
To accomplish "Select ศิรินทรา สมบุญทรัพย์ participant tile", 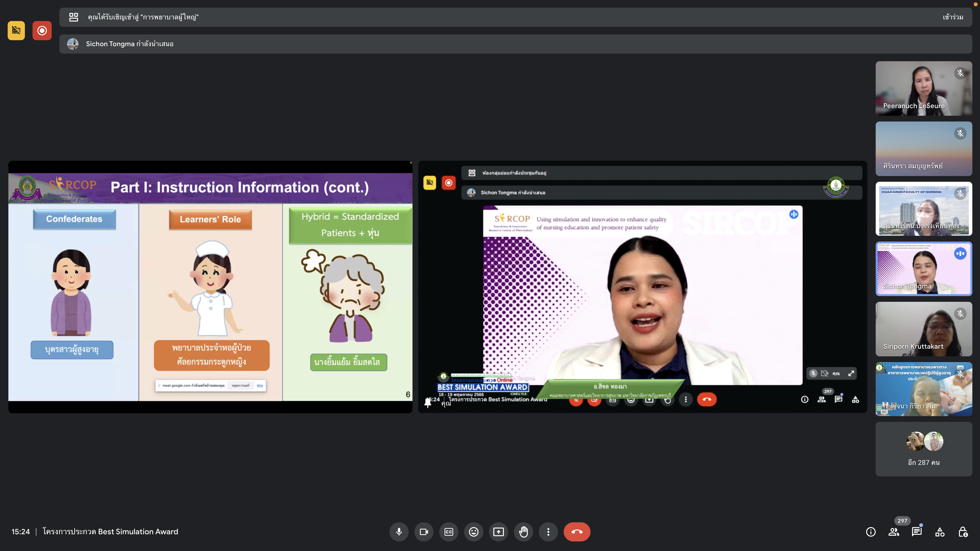I will click(924, 149).
